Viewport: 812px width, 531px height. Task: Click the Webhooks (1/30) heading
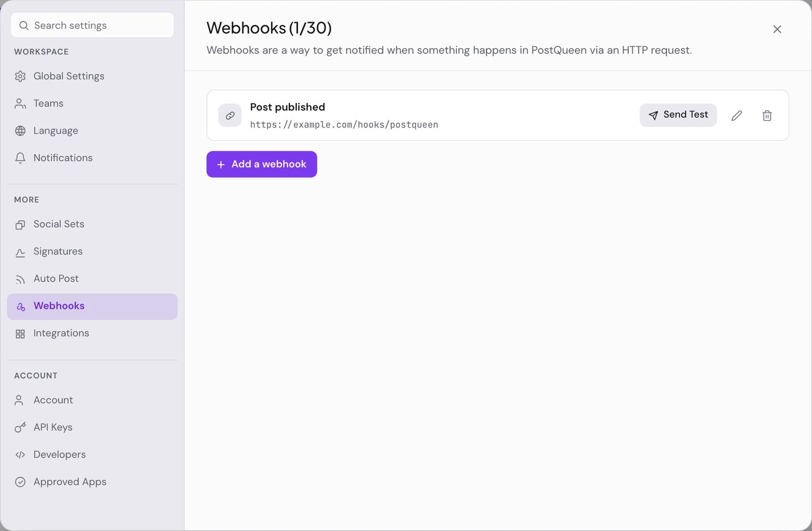coord(269,28)
